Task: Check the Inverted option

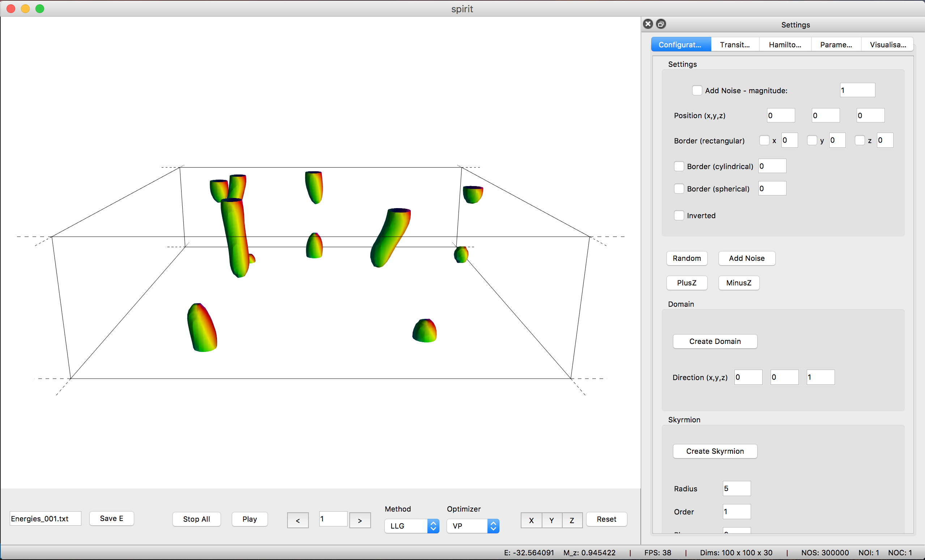Action: [x=679, y=215]
